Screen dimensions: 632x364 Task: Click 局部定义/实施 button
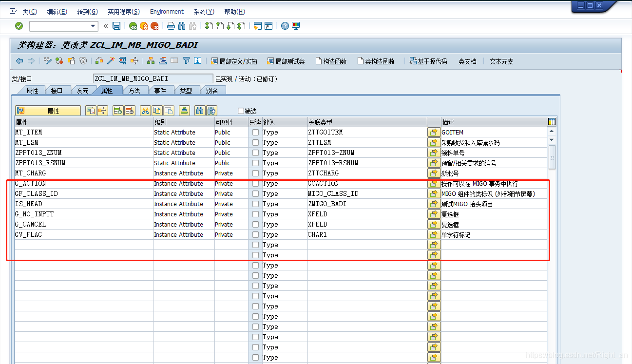[234, 61]
